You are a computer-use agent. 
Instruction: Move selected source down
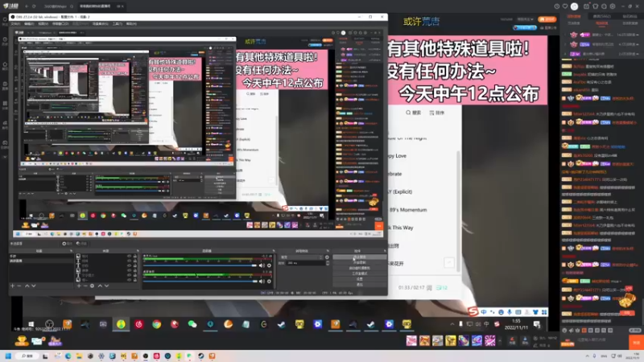pyautogui.click(x=106, y=286)
